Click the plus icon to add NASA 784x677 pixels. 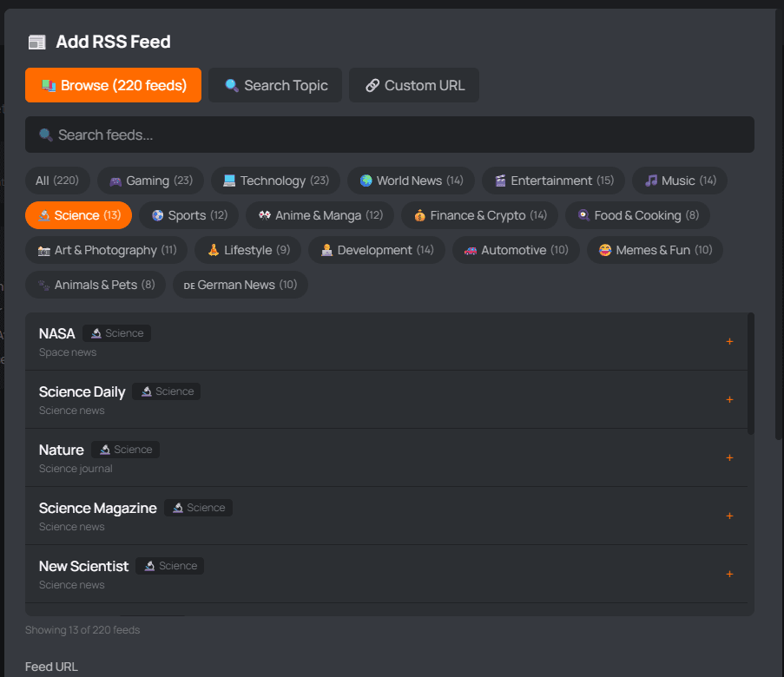click(729, 342)
